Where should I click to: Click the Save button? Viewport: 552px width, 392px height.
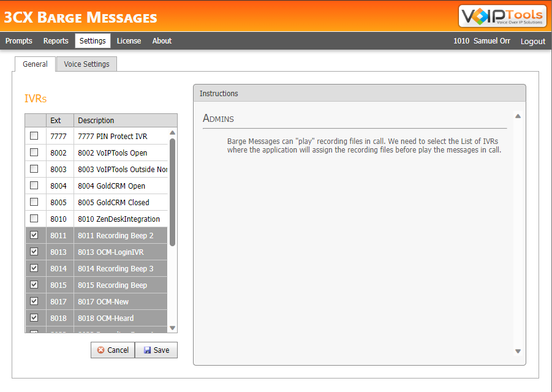(156, 350)
